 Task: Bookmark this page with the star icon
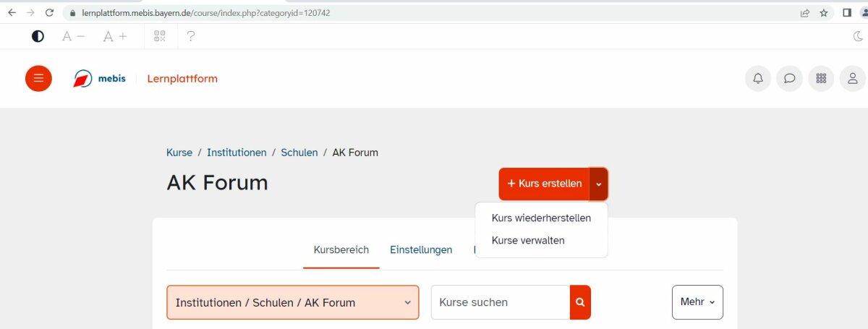point(823,12)
